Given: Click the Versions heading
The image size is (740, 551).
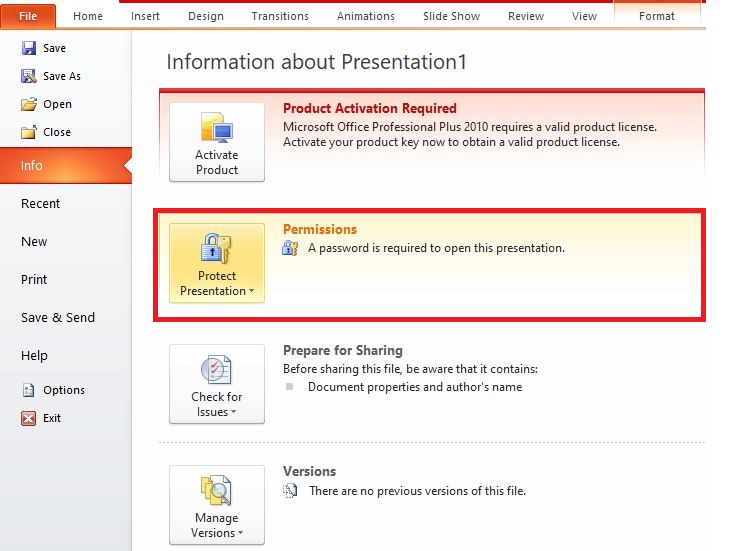Looking at the screenshot, I should click(x=310, y=471).
